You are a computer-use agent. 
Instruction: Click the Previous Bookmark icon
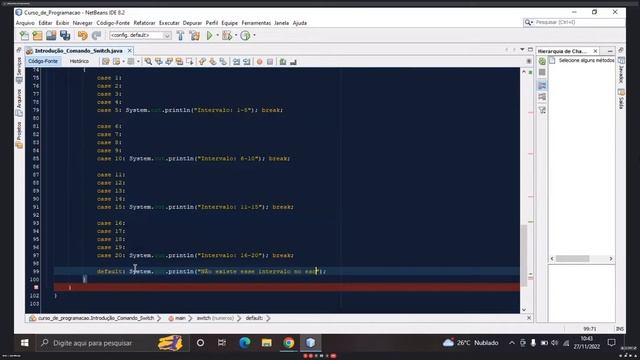[202, 62]
